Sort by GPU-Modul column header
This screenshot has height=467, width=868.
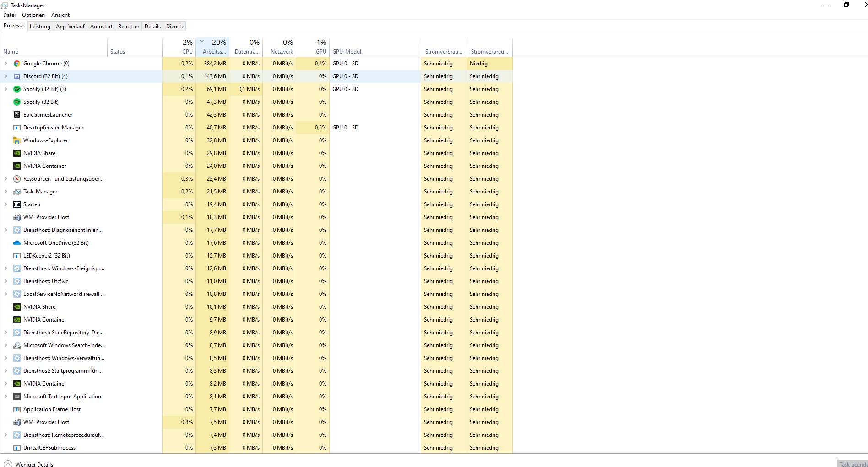pyautogui.click(x=375, y=47)
